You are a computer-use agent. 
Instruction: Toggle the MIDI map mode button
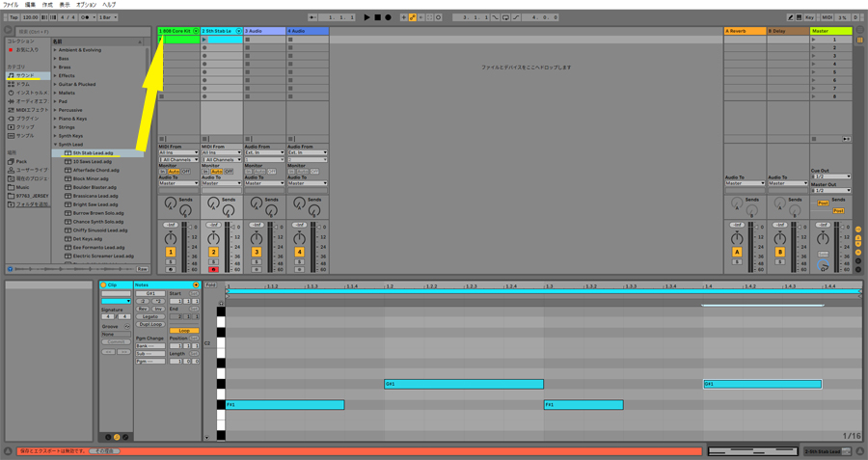827,17
